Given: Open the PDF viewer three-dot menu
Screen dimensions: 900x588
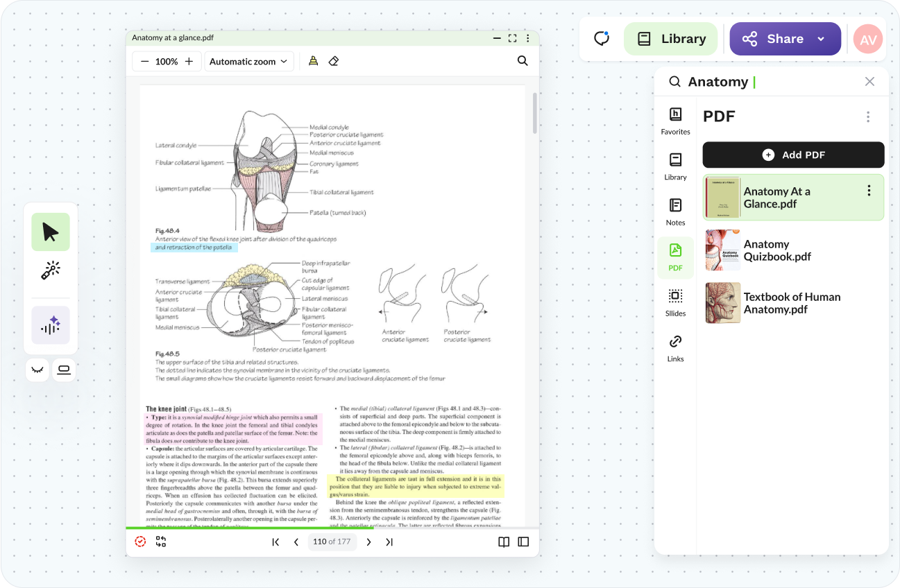Looking at the screenshot, I should point(527,38).
